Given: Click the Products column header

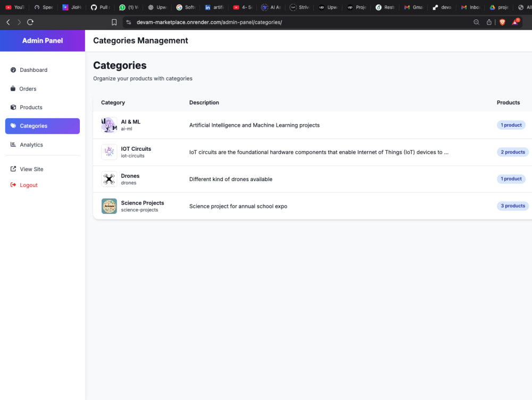Looking at the screenshot, I should (508, 103).
